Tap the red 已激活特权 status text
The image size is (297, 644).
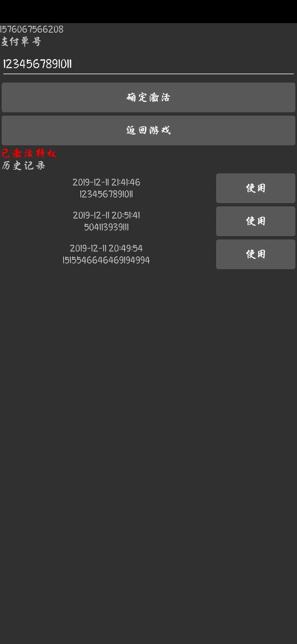coord(29,153)
